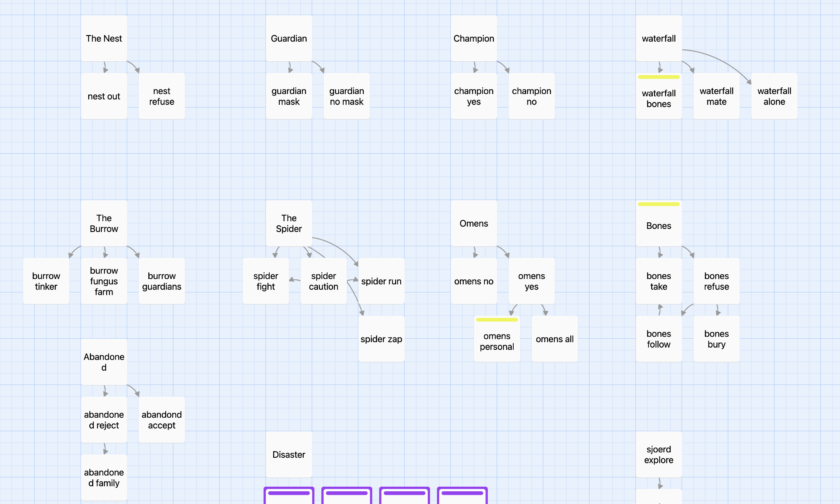Click the "waterfall bones" passage with yellow highlight

coord(659,96)
